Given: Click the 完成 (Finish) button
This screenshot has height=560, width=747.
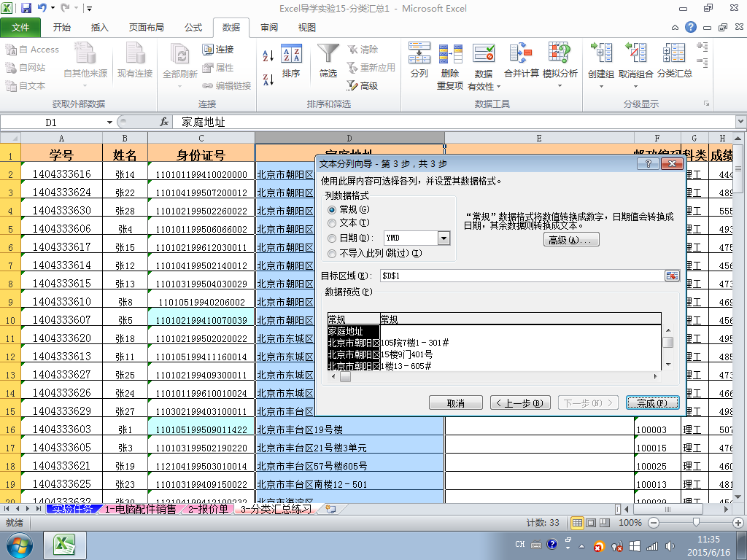Looking at the screenshot, I should coord(652,402).
